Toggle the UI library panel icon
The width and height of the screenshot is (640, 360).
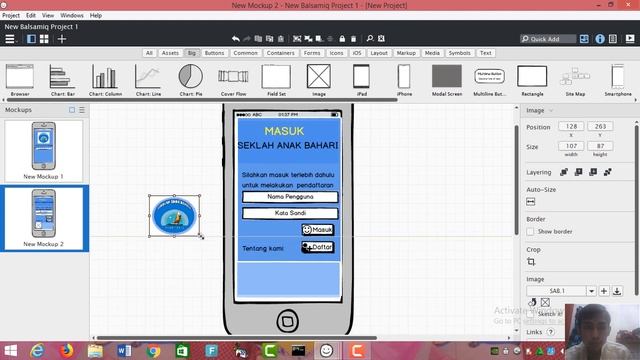click(584, 39)
